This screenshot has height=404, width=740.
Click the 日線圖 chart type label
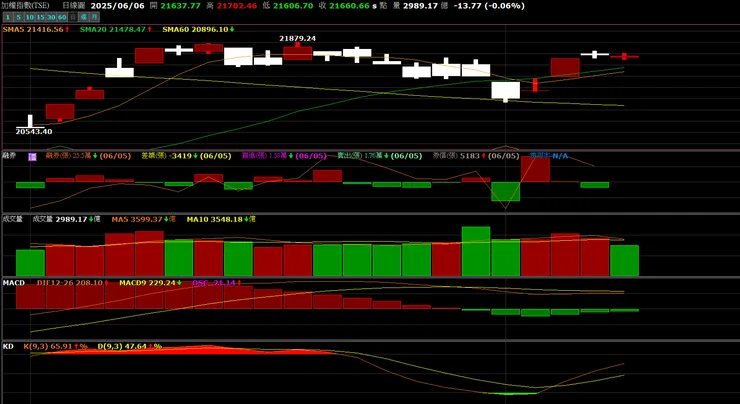(72, 6)
